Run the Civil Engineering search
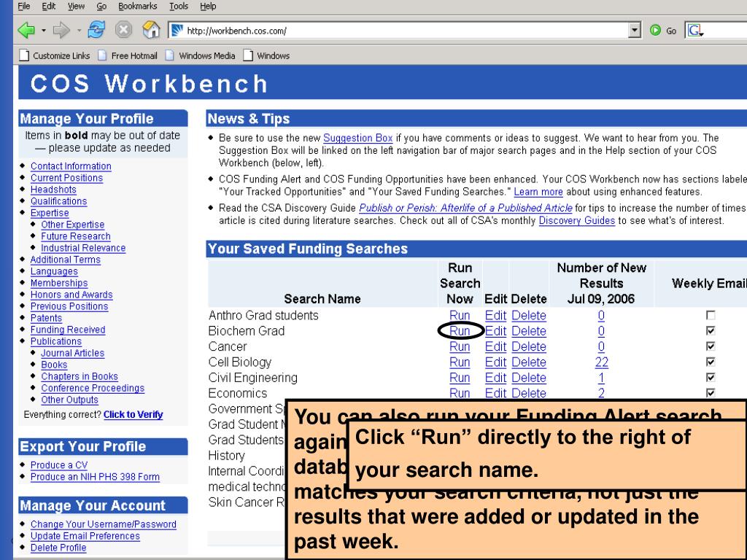747x560 pixels. click(x=460, y=378)
